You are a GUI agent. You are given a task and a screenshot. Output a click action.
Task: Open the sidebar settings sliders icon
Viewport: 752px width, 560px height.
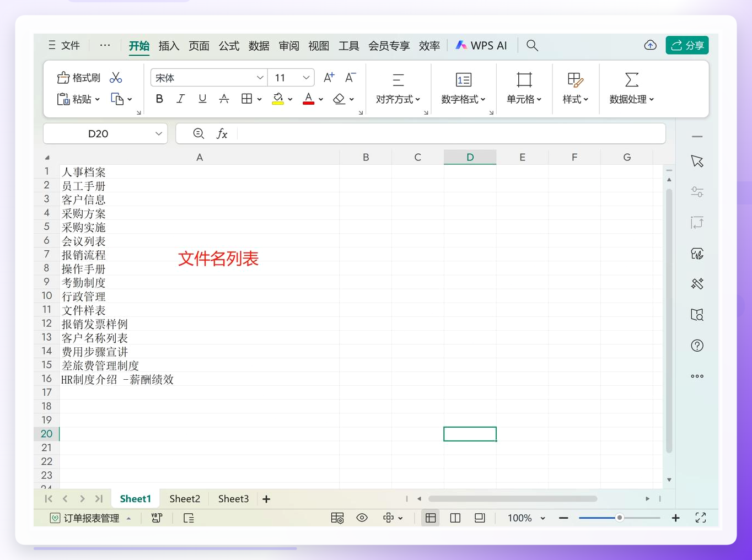697,192
